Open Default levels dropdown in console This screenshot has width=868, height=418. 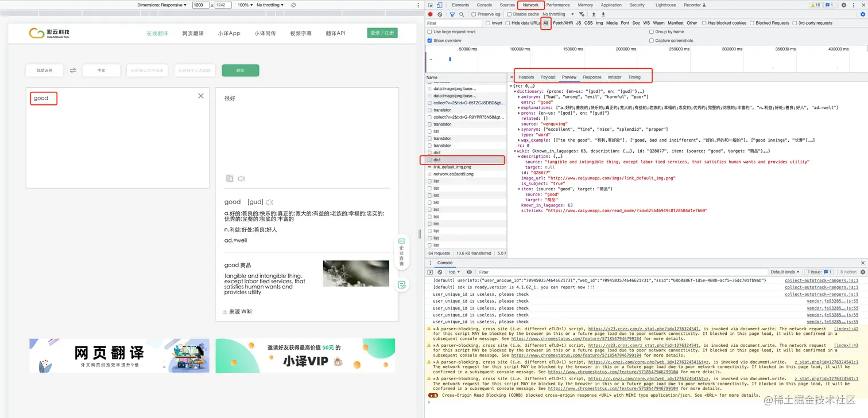tap(785, 272)
